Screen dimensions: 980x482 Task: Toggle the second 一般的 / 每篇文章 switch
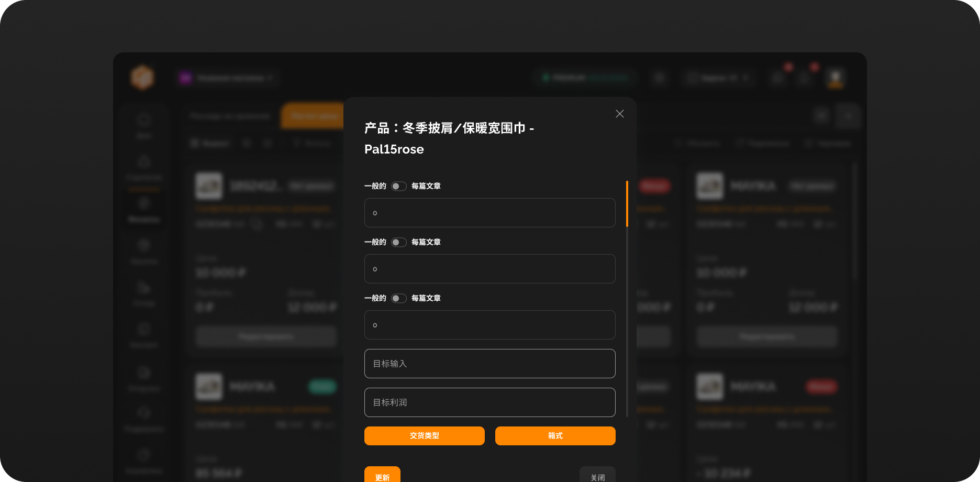point(398,243)
